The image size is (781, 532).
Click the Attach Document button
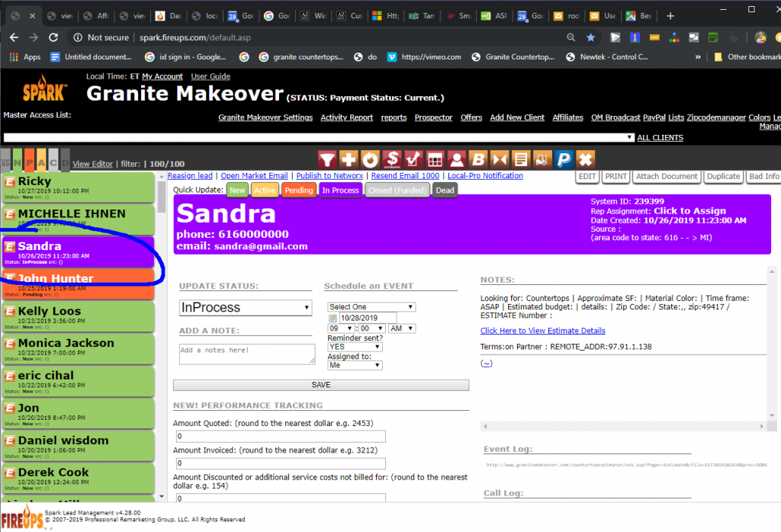[667, 176]
